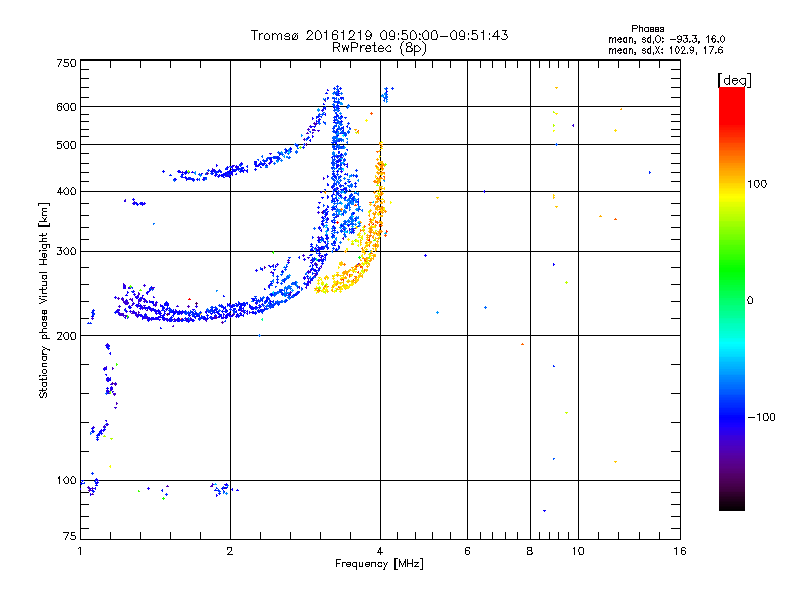Click x-axis tick label '4'

click(x=380, y=551)
